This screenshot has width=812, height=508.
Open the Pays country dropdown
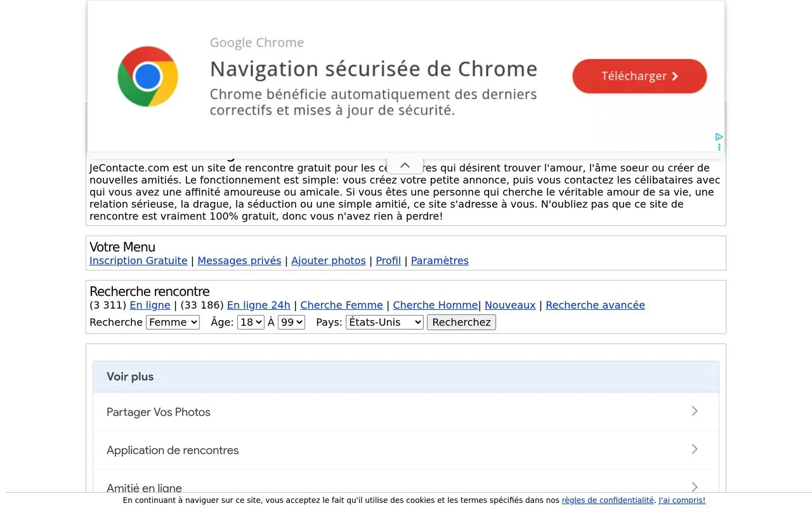(384, 322)
